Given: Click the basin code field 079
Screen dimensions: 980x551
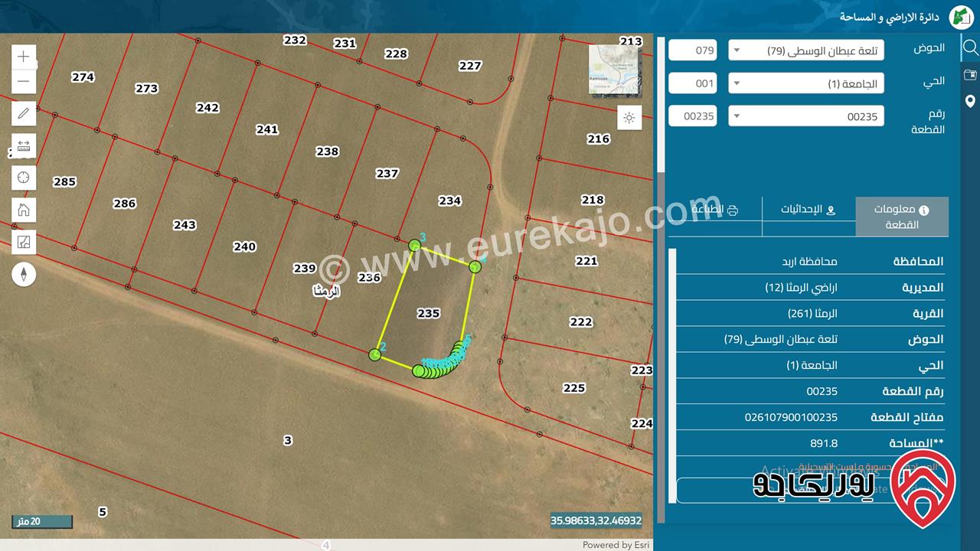Looking at the screenshot, I should tap(693, 51).
